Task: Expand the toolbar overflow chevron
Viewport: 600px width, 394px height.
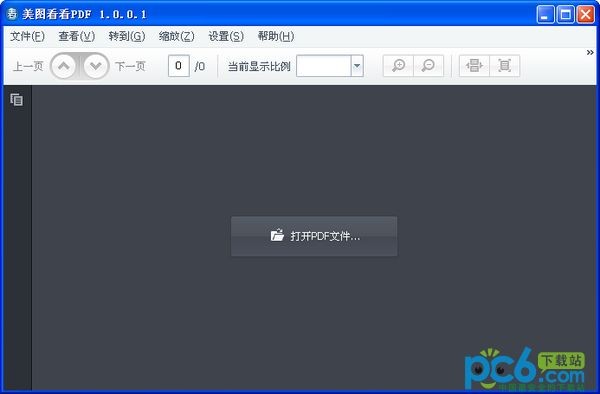Action: [590, 52]
